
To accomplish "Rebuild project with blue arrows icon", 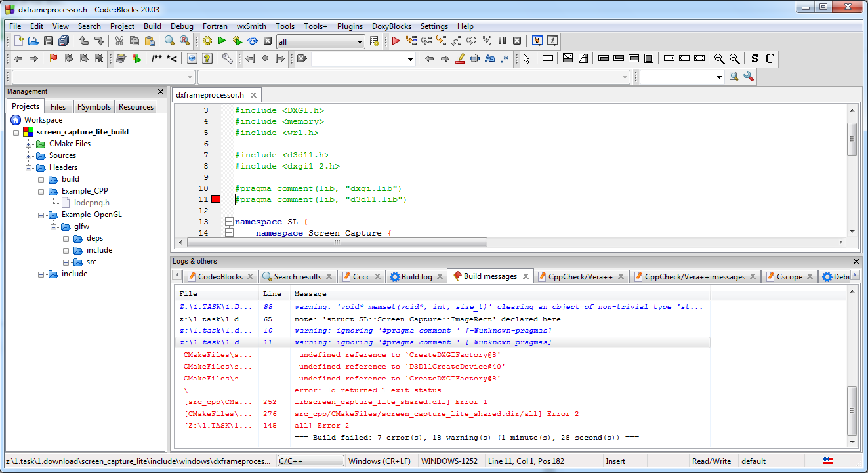I will [253, 41].
